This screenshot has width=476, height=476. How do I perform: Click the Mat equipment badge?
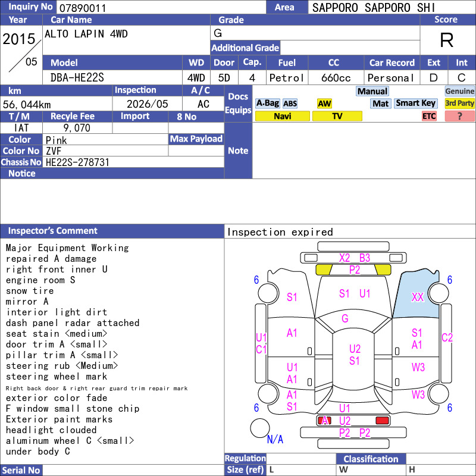pyautogui.click(x=380, y=104)
